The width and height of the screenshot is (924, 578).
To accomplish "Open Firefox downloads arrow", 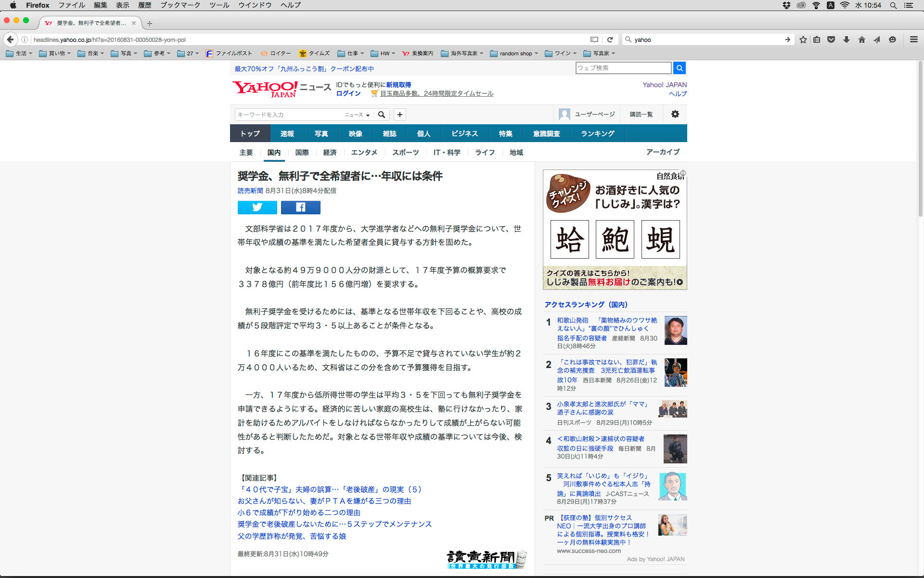I will click(846, 39).
